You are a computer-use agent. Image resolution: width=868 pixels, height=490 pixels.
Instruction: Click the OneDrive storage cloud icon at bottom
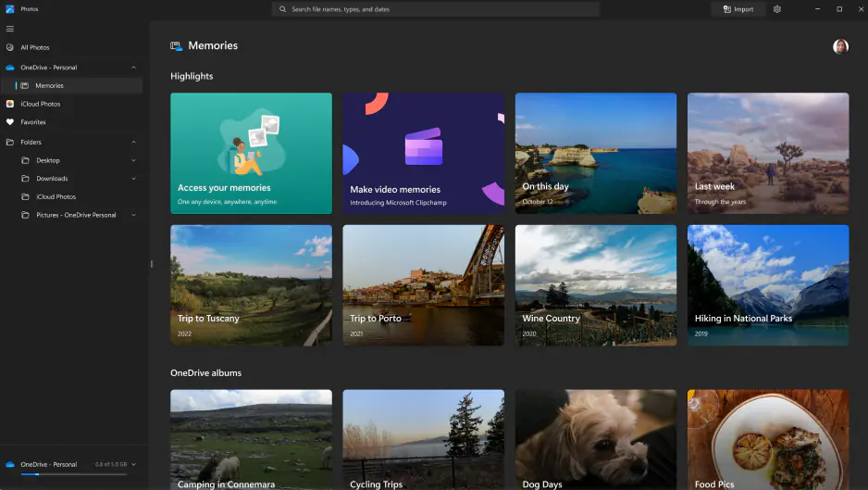(x=10, y=464)
